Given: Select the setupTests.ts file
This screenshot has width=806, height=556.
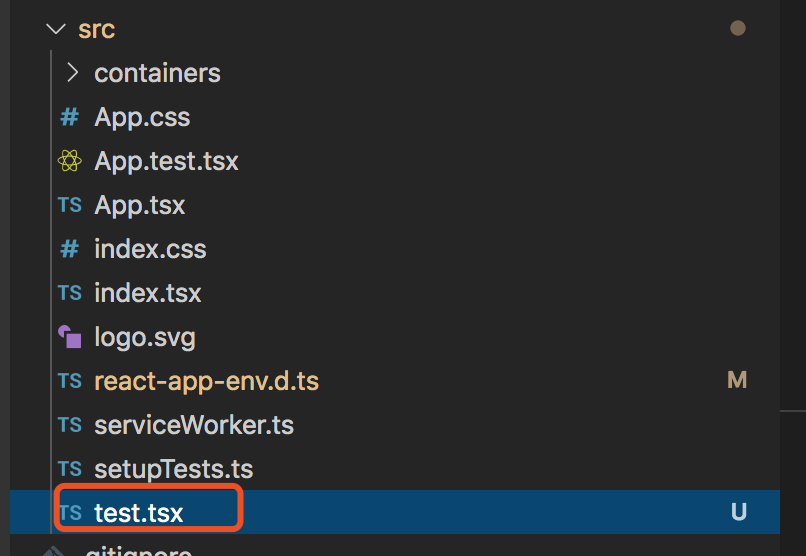Looking at the screenshot, I should click(x=173, y=469).
